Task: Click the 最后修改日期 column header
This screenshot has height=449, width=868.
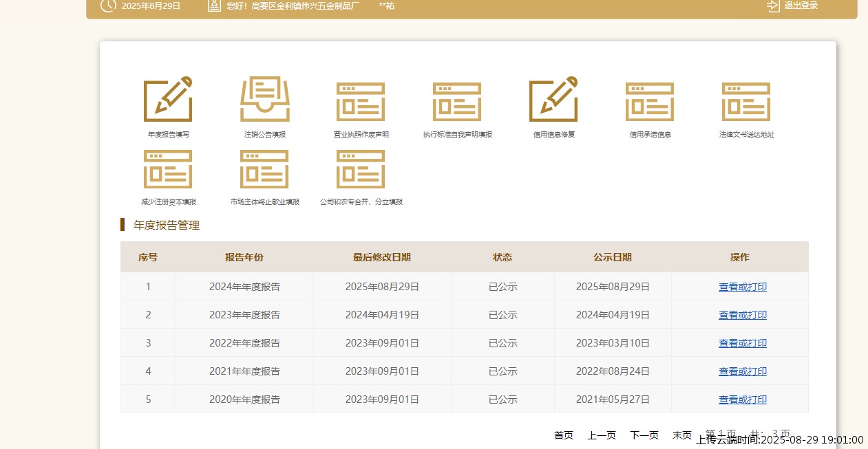Action: pyautogui.click(x=382, y=257)
